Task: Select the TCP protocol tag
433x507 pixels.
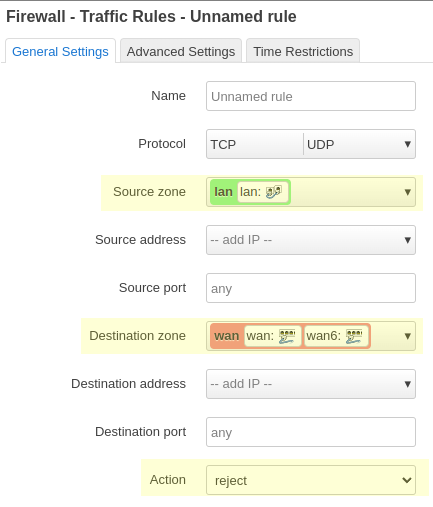Action: (x=223, y=144)
